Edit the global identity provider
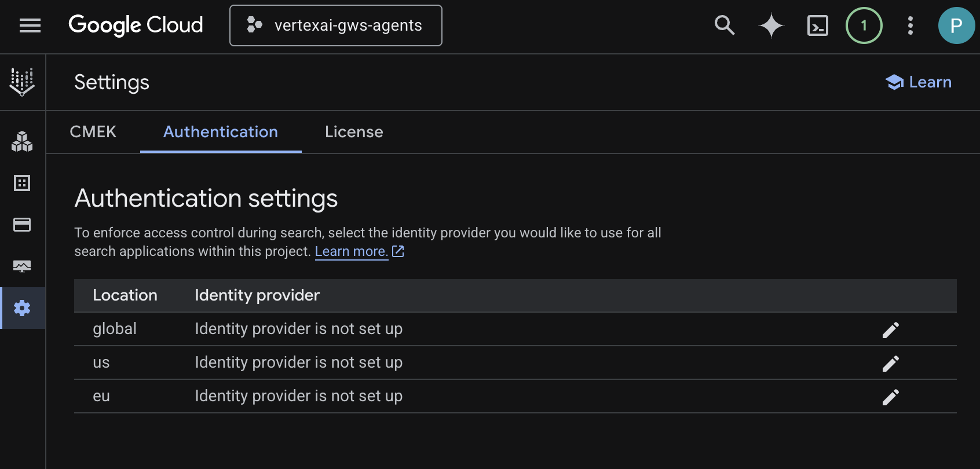The image size is (980, 469). coord(890,329)
